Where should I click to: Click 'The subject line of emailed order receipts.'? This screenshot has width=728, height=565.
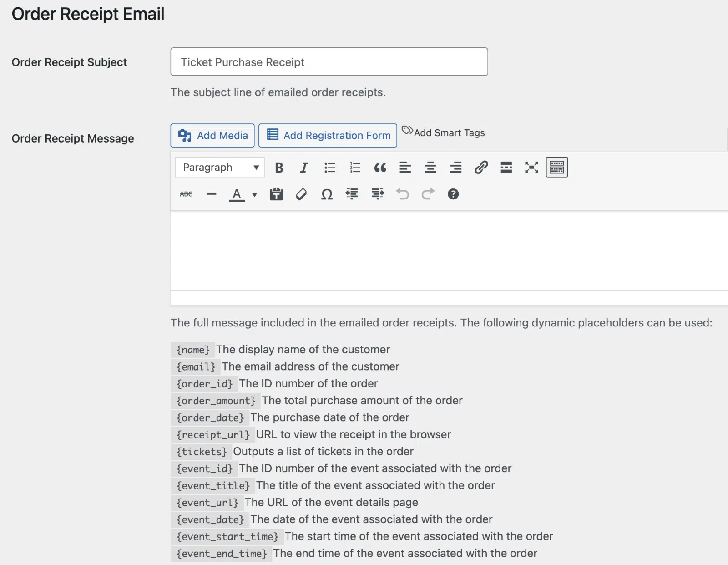[x=278, y=92]
